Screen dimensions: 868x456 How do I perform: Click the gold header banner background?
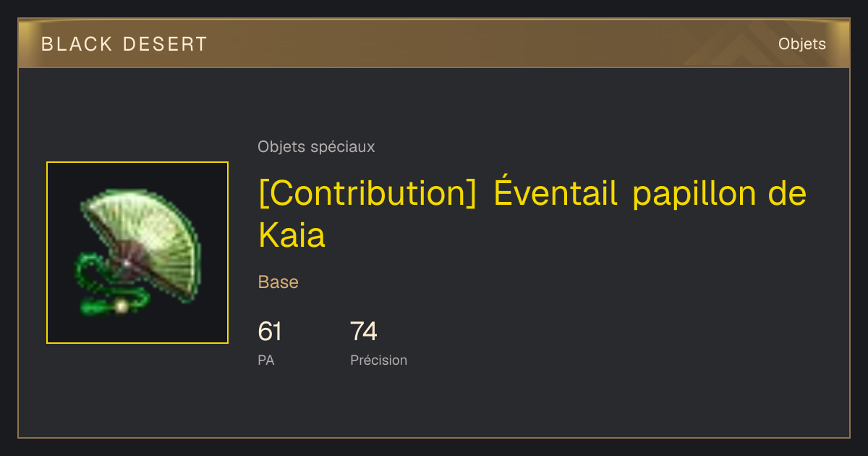click(434, 44)
